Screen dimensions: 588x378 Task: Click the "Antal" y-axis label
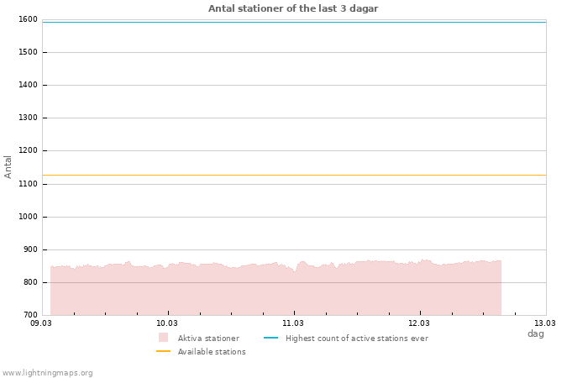coord(8,166)
